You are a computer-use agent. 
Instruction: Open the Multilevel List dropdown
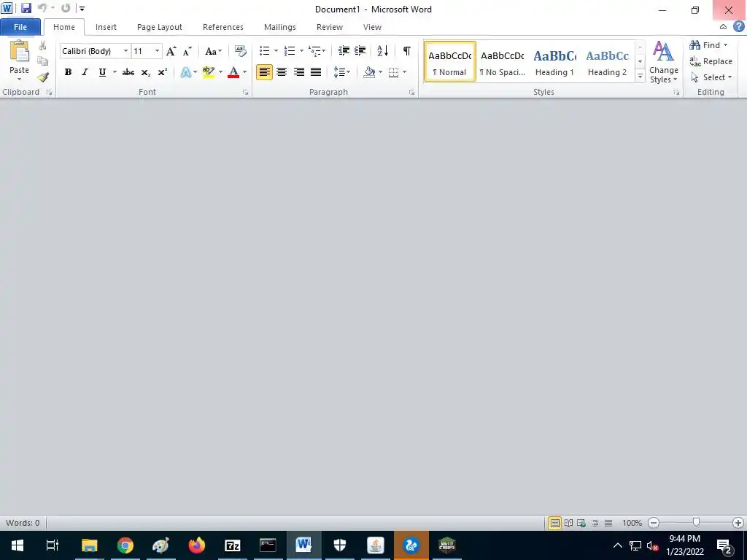[317, 51]
